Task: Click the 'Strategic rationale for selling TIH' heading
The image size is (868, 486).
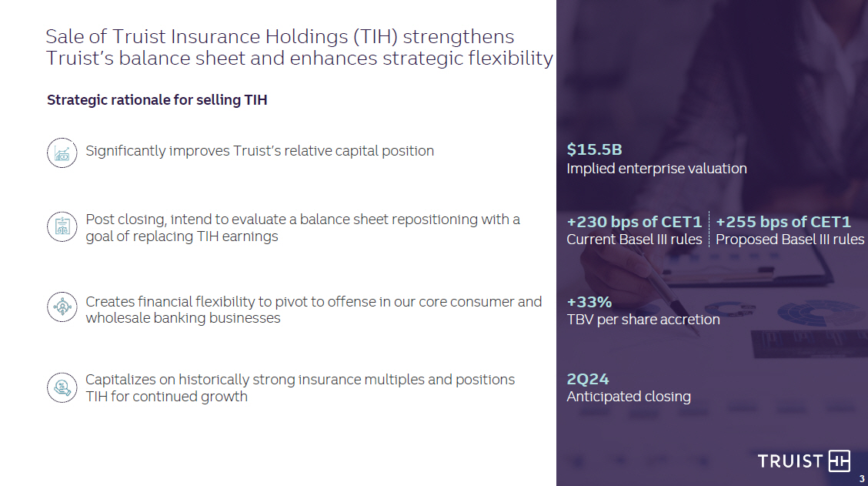Action: [x=157, y=100]
